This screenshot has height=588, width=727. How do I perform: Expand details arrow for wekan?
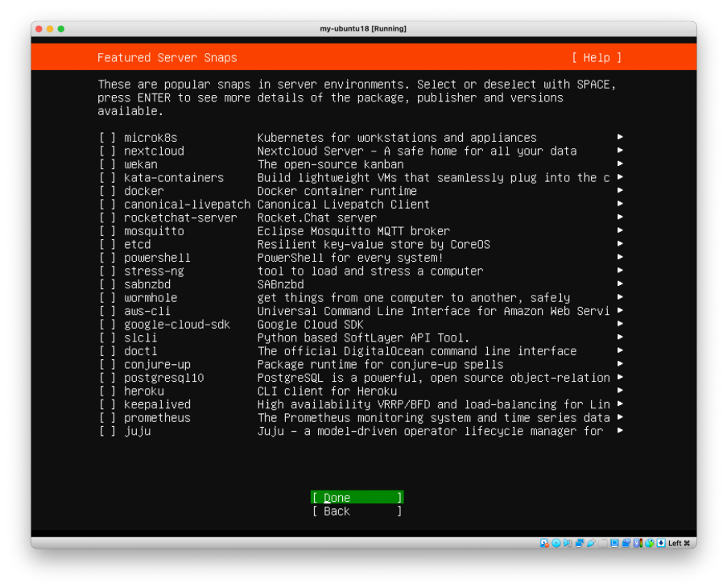pyautogui.click(x=620, y=164)
